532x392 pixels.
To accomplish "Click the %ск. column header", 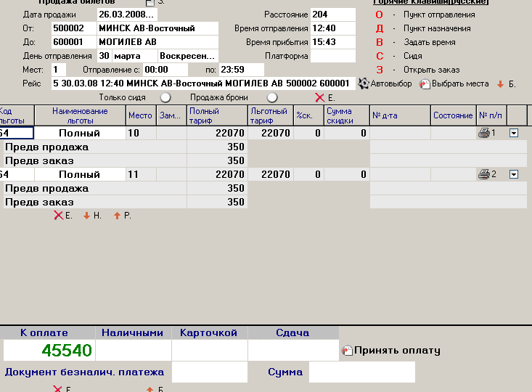I will (x=308, y=115).
